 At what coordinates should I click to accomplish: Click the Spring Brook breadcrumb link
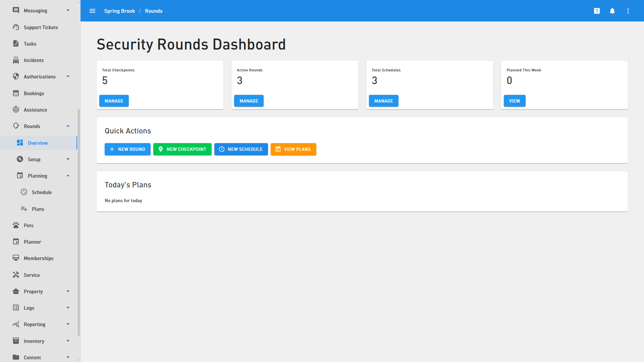[x=119, y=11]
